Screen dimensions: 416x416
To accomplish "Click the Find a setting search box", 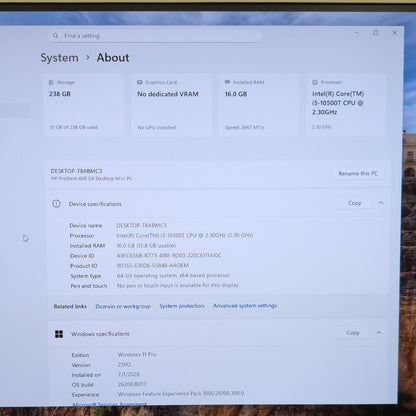I will click(154, 36).
